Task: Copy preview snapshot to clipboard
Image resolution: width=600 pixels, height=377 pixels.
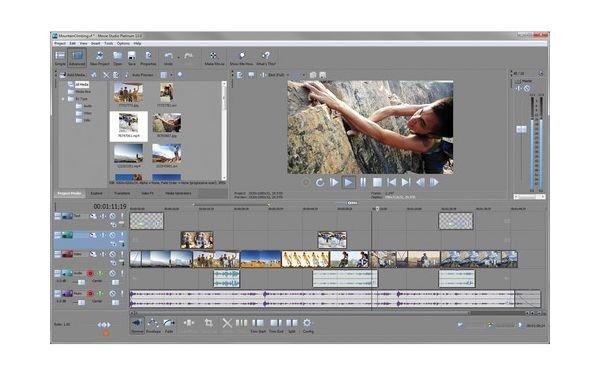Action: pos(313,75)
